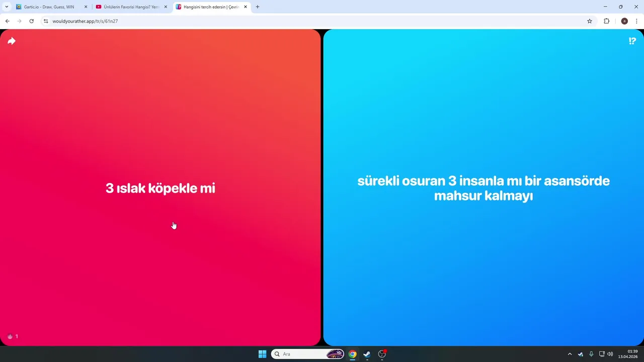Image resolution: width=644 pixels, height=362 pixels.
Task: Reload the current page
Action: coord(31,21)
